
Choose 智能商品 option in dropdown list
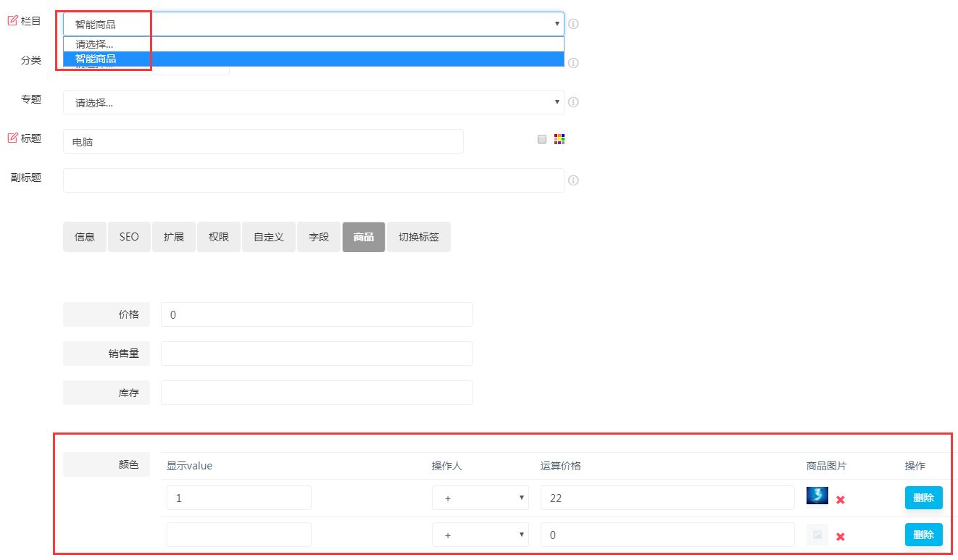pos(313,59)
